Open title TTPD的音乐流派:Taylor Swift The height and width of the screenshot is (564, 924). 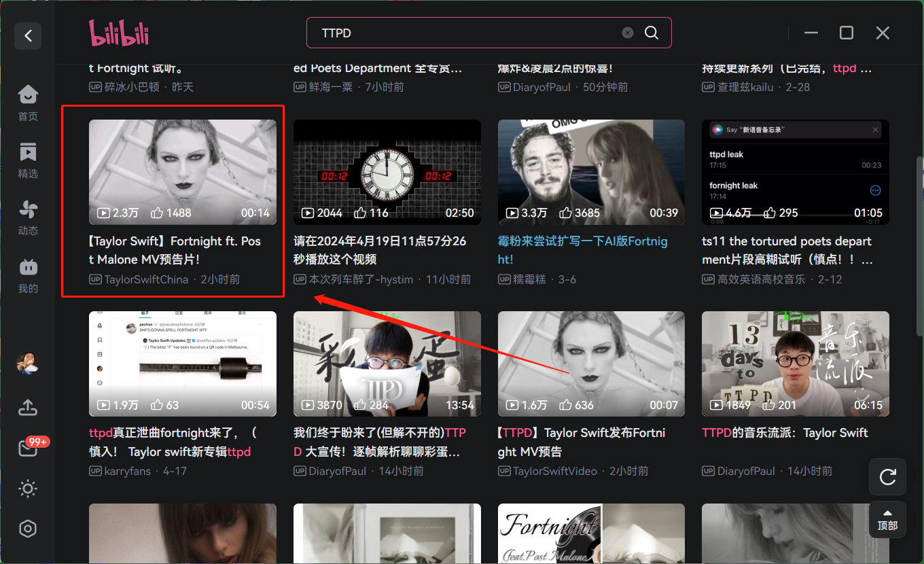pyautogui.click(x=785, y=433)
